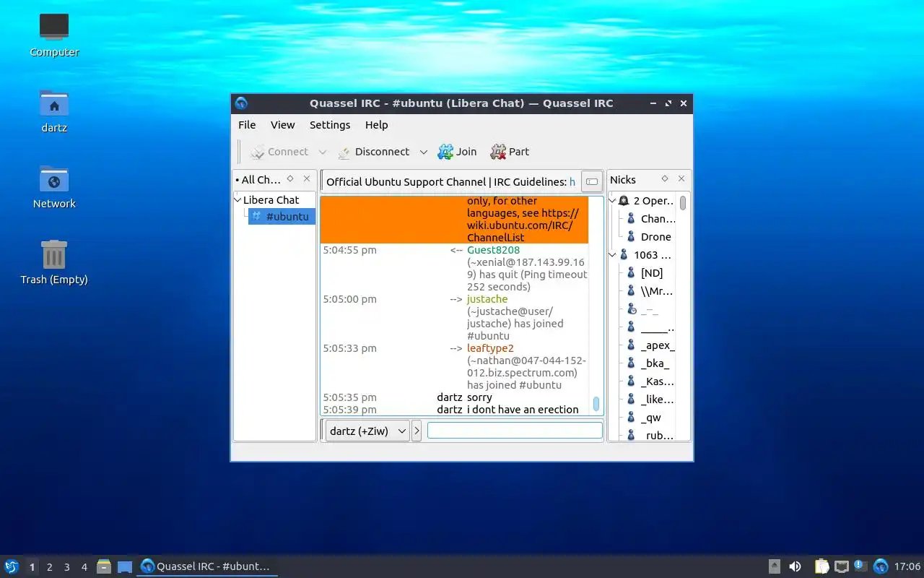This screenshot has width=924, height=578.
Task: Open the Lubuntu start menu
Action: pyautogui.click(x=12, y=567)
